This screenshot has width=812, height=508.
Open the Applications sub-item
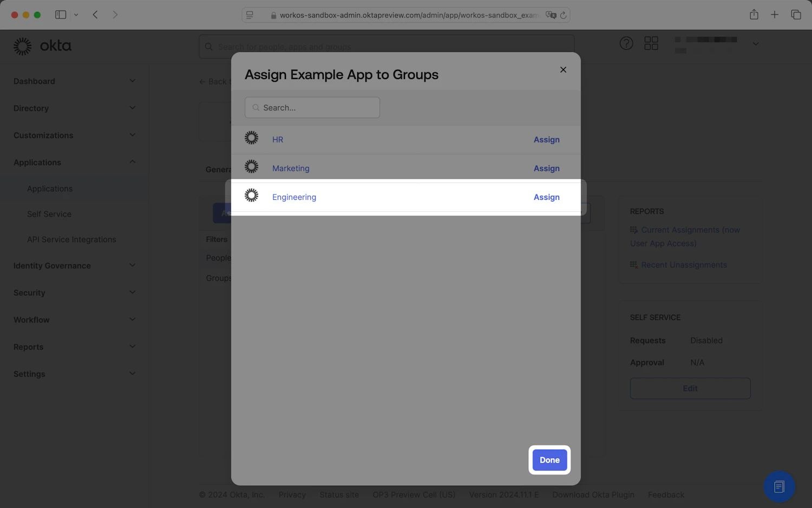[x=50, y=188]
